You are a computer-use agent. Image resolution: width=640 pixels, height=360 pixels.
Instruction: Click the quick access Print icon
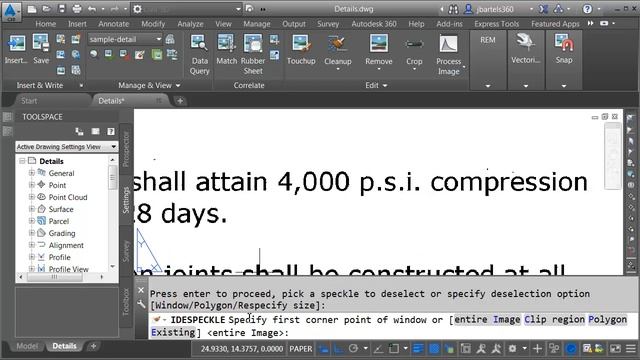(77, 9)
